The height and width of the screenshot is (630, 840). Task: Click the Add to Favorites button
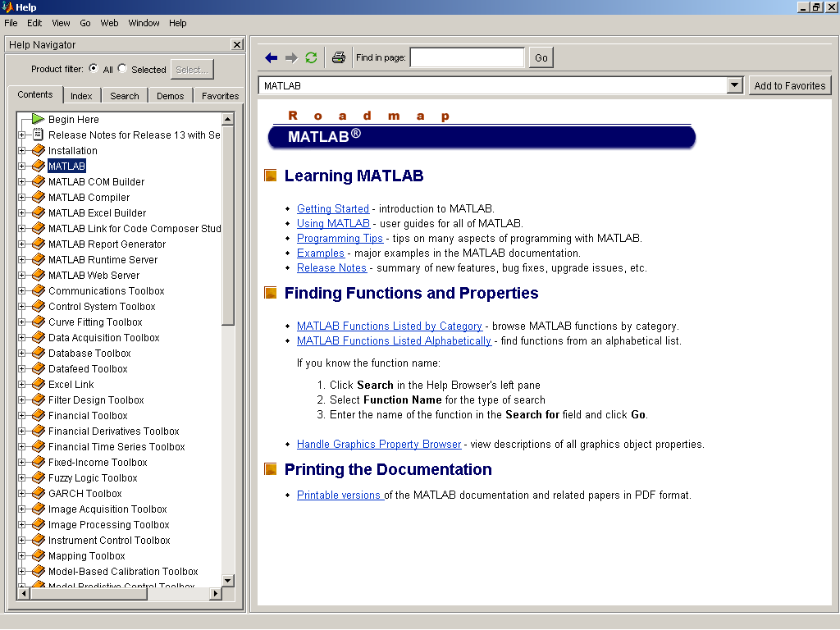point(790,85)
